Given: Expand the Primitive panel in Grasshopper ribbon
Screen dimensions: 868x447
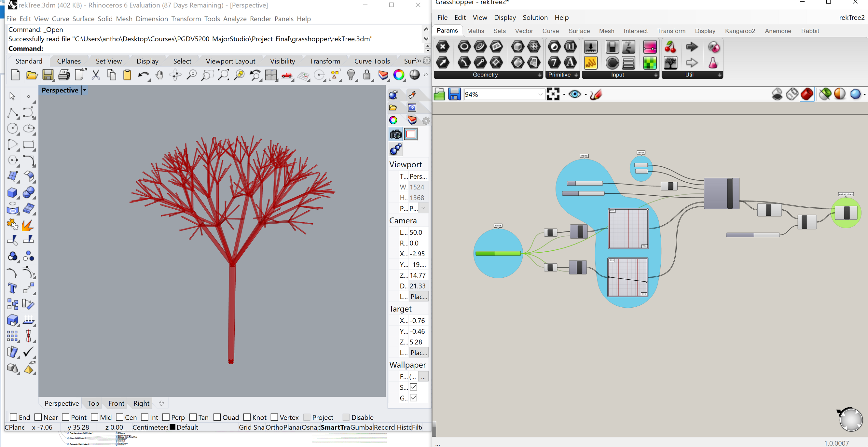Looking at the screenshot, I should 576,75.
